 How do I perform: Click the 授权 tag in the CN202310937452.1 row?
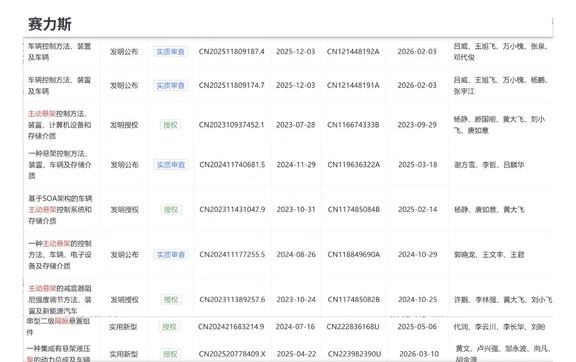pyautogui.click(x=170, y=125)
